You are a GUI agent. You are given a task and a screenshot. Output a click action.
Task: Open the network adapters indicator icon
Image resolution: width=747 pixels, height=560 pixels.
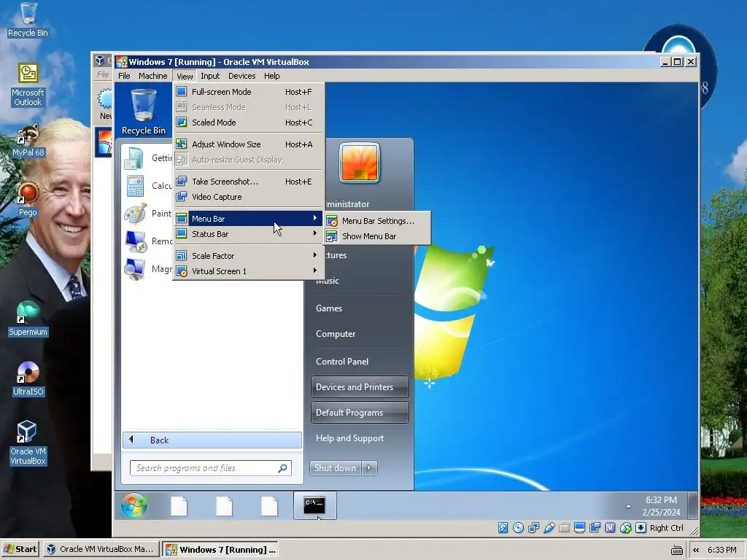coord(533,528)
